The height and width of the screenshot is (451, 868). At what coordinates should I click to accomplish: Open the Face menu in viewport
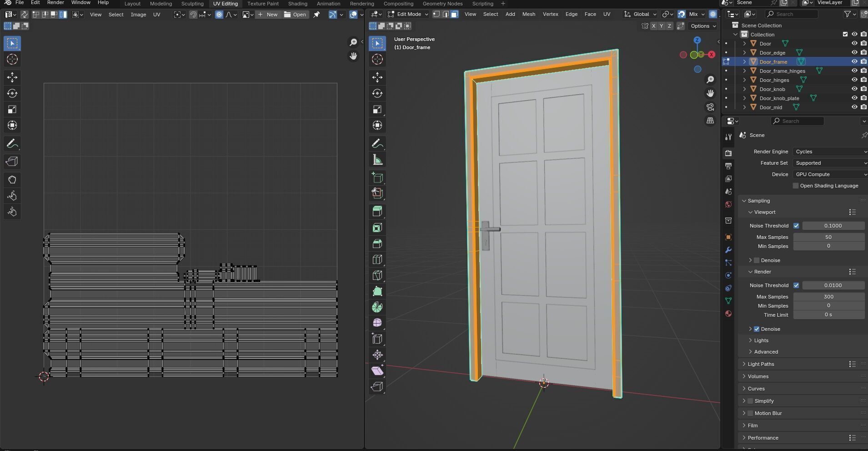point(590,14)
